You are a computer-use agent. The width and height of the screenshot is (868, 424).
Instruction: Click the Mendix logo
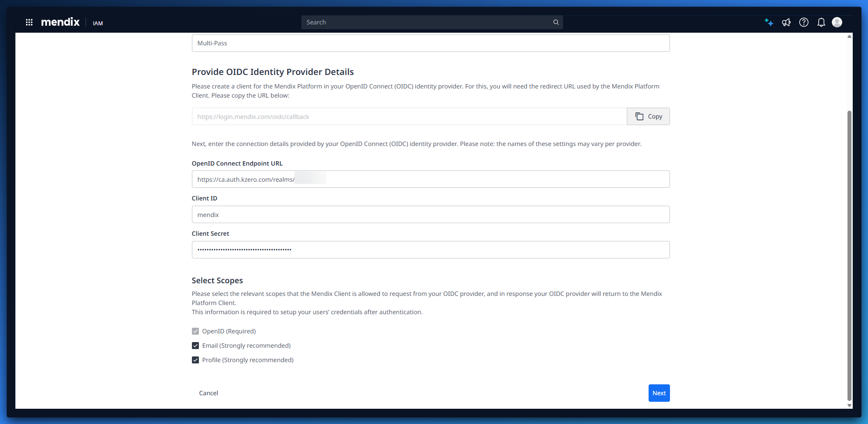(60, 22)
